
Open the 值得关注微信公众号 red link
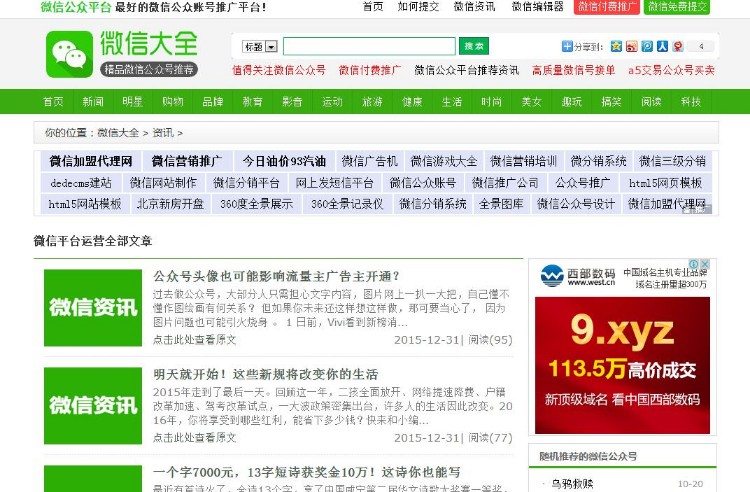tap(278, 70)
